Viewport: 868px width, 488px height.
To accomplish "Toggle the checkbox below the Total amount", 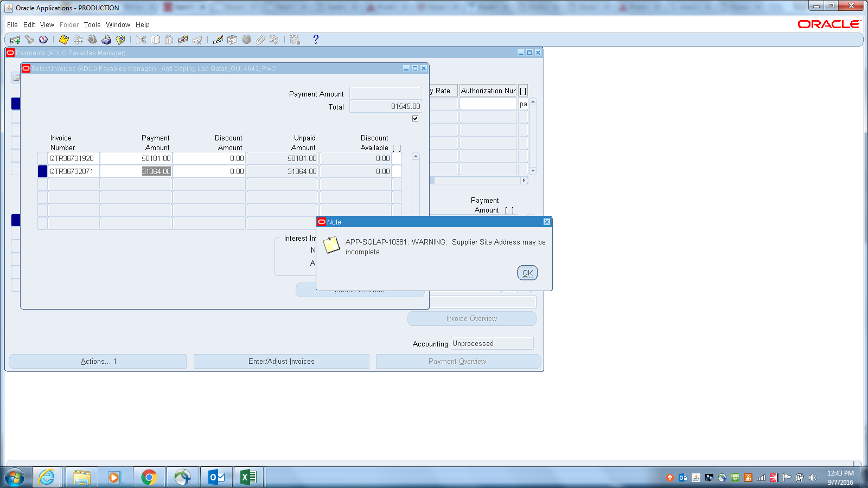I will tap(416, 118).
